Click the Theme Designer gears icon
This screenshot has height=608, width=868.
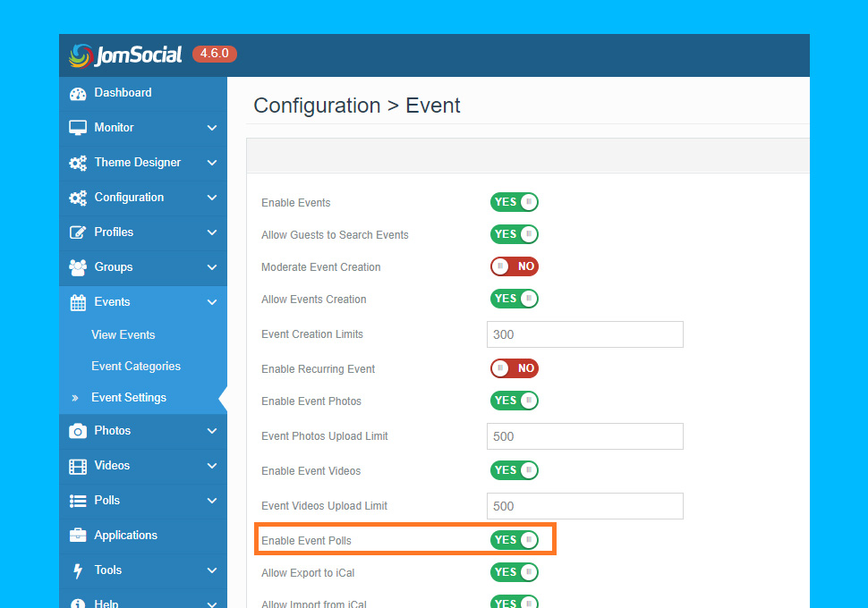pyautogui.click(x=78, y=163)
